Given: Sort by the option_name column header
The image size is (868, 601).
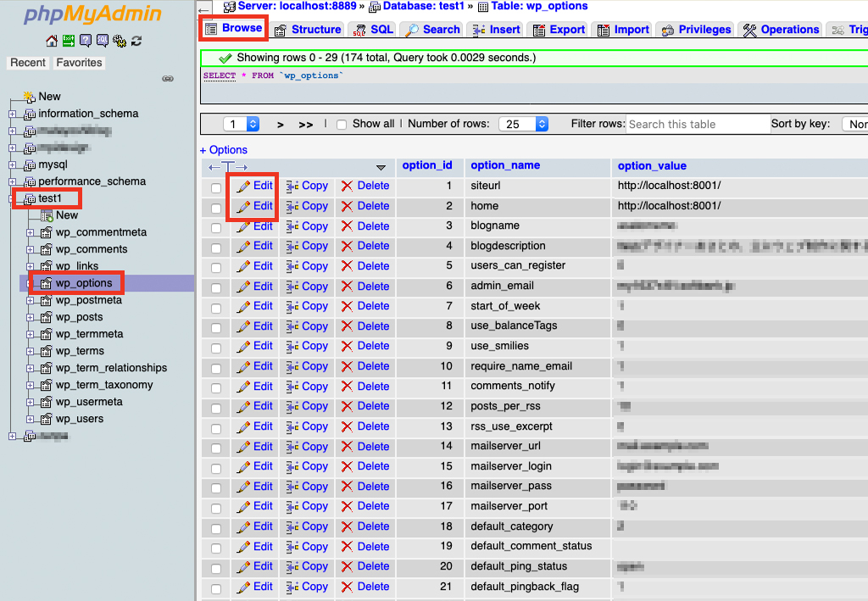Looking at the screenshot, I should [505, 165].
